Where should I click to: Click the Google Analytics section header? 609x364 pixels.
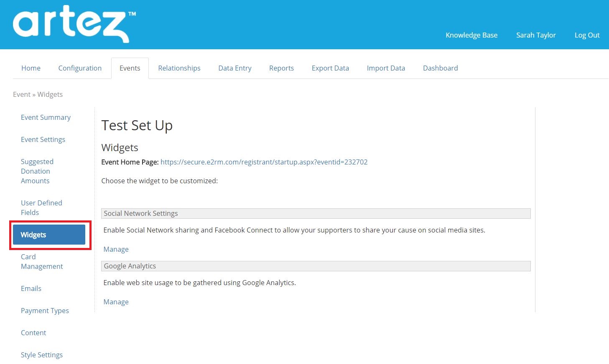point(316,266)
